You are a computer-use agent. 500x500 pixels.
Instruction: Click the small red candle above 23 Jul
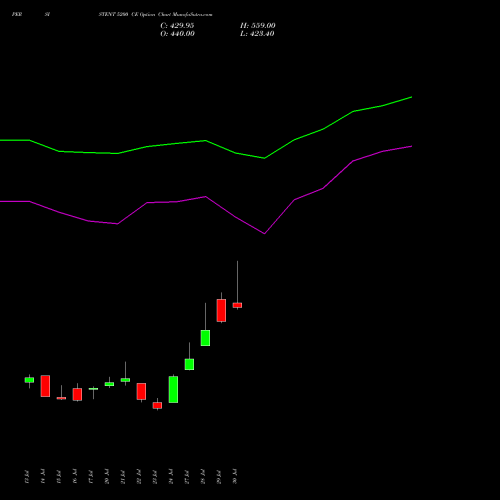pyautogui.click(x=157, y=405)
